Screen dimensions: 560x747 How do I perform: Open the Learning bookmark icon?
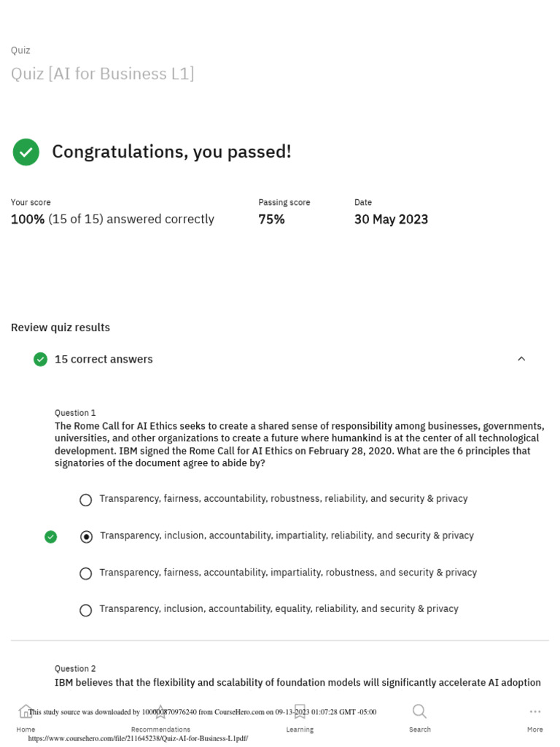point(300,711)
